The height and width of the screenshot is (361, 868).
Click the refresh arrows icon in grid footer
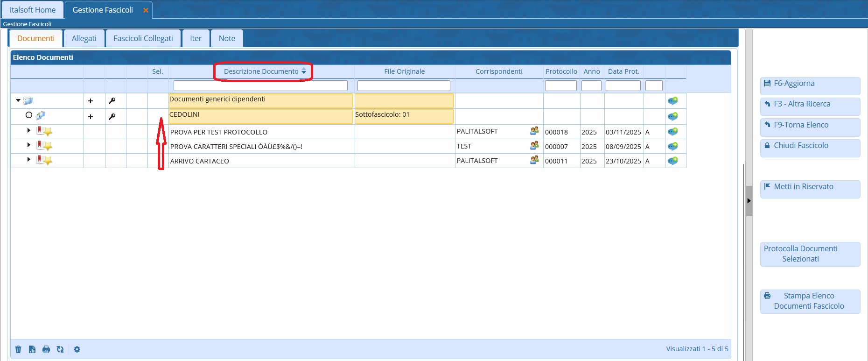coord(60,349)
